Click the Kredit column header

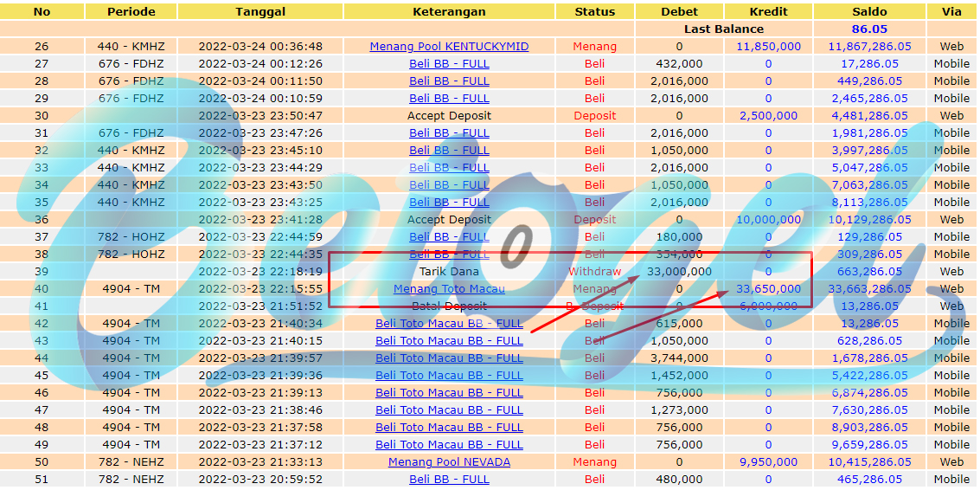[x=768, y=11]
